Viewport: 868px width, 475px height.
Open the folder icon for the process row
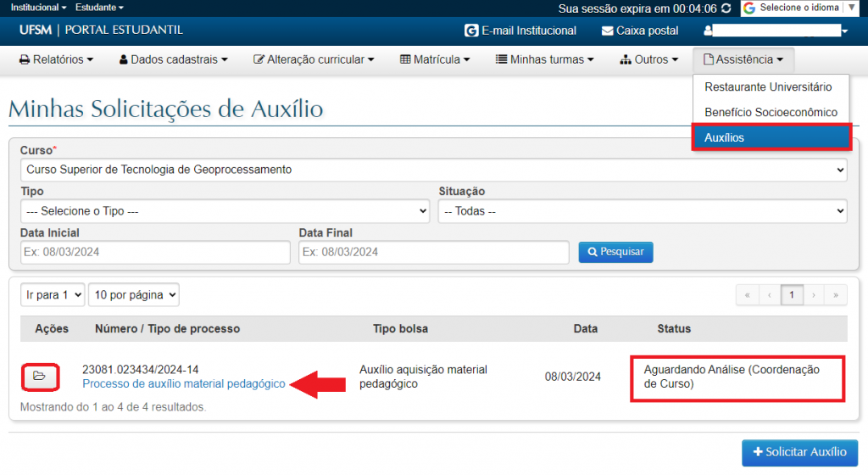39,375
